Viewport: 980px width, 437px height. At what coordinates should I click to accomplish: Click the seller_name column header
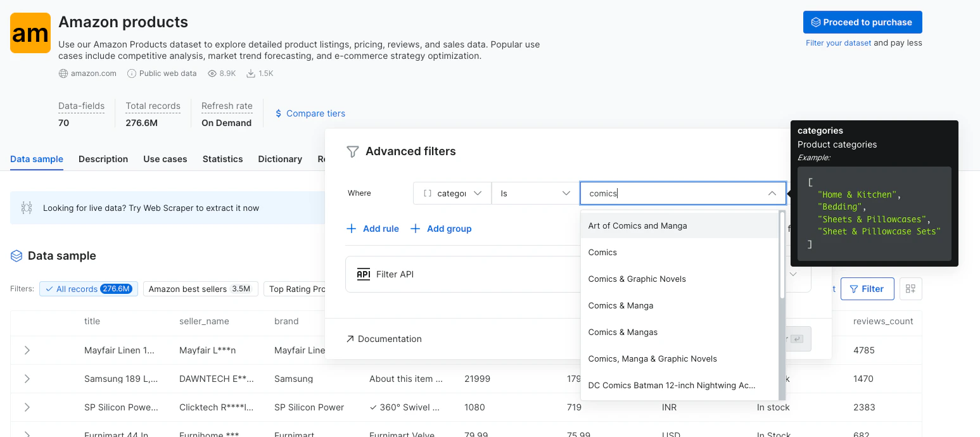coord(204,321)
